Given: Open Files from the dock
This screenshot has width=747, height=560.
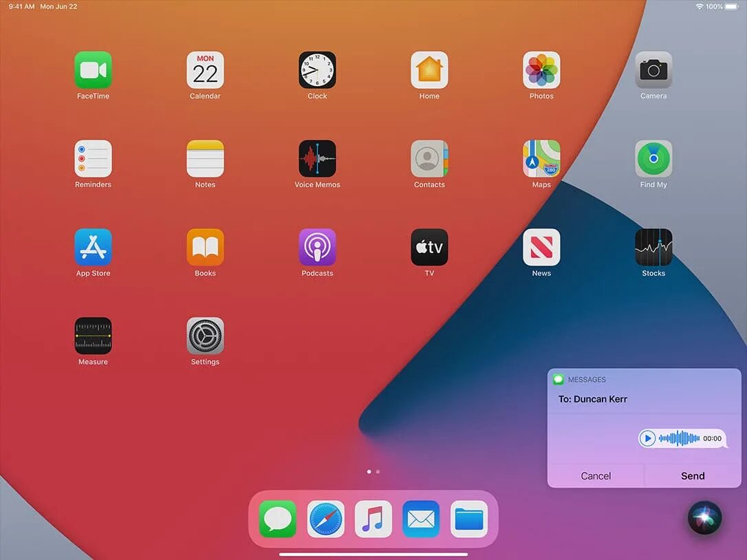Looking at the screenshot, I should 469,519.
